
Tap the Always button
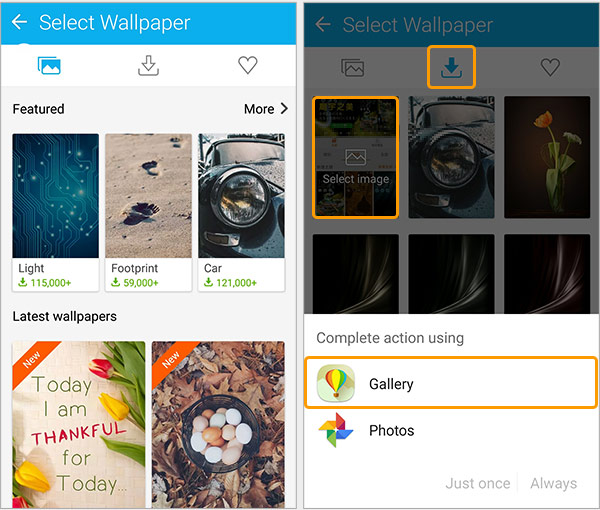coord(553,483)
